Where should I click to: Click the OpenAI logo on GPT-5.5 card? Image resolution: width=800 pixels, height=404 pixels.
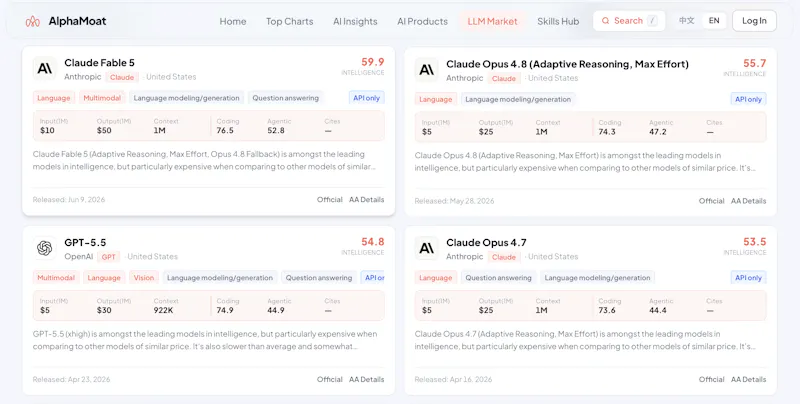click(x=45, y=248)
